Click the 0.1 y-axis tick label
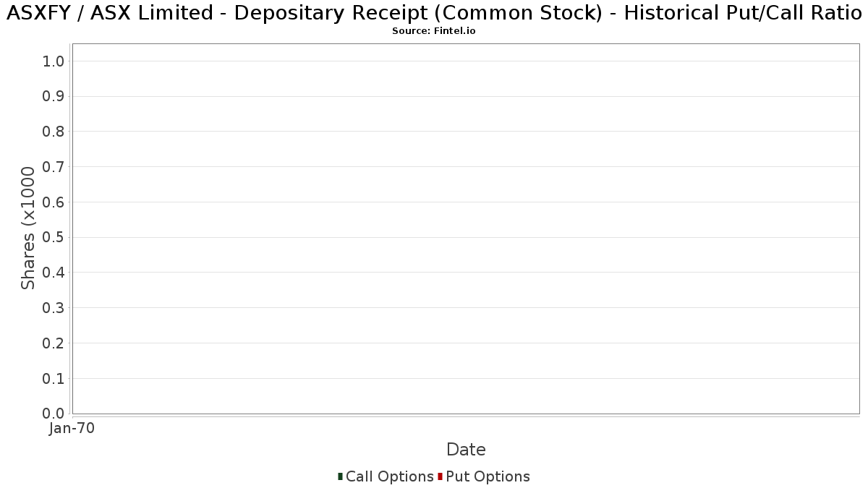The width and height of the screenshot is (868, 488). [x=54, y=379]
